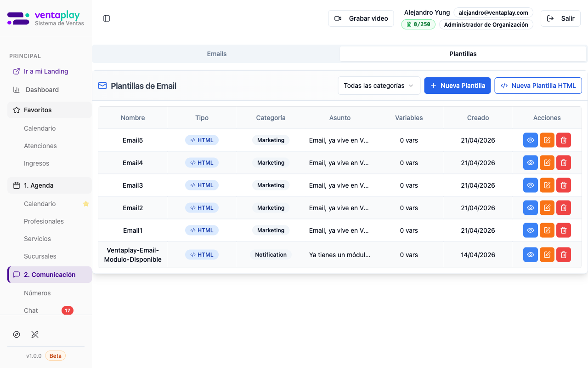
Task: View Ventaplay-Email-Modulo-Disponible with eye icon
Action: point(530,255)
